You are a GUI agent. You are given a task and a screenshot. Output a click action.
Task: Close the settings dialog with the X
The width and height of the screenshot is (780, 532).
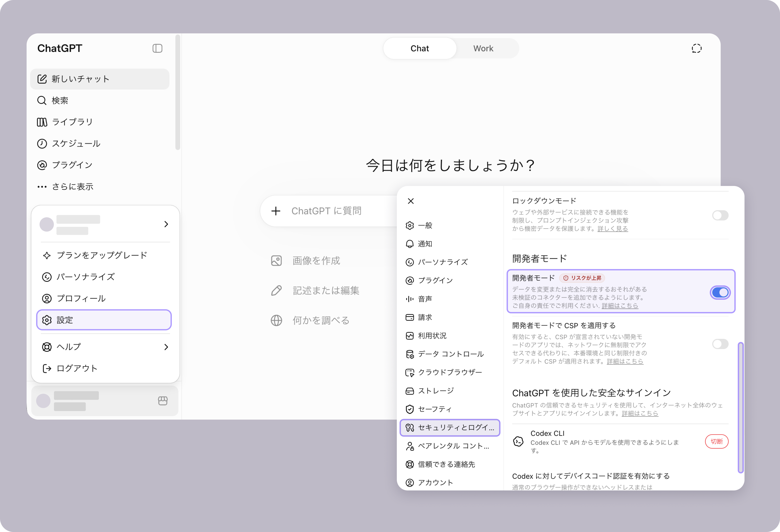[411, 201]
